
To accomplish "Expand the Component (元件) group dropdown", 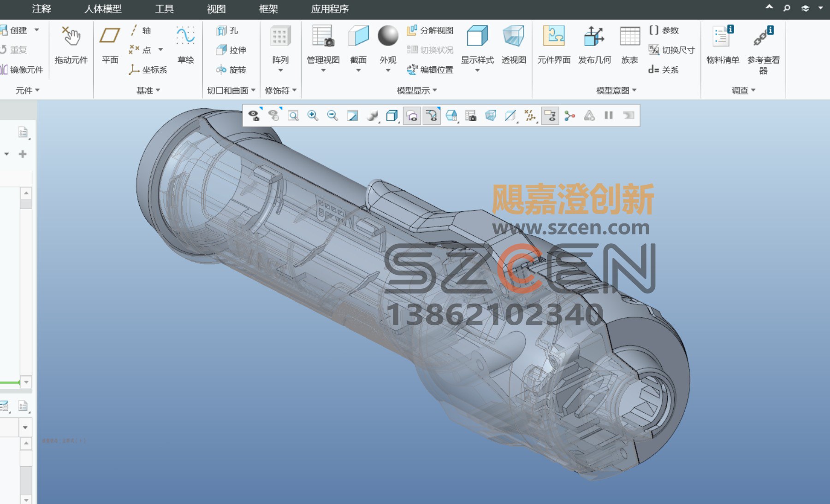I will [28, 91].
